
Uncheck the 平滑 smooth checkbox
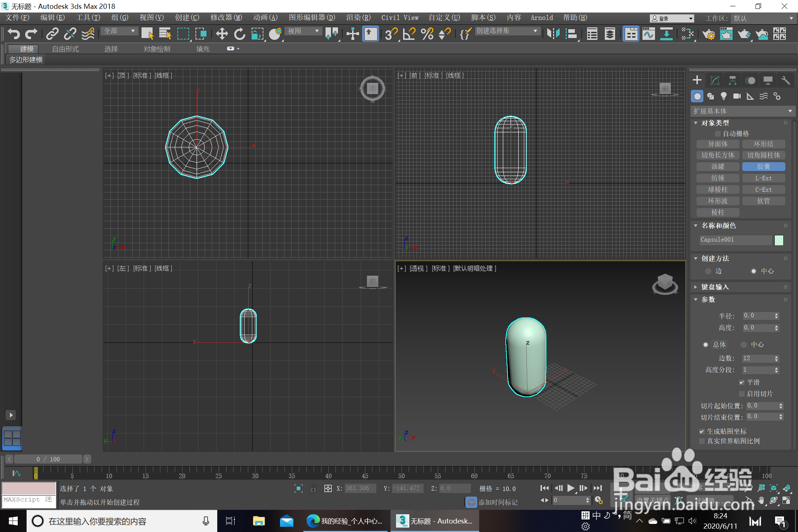pyautogui.click(x=741, y=382)
